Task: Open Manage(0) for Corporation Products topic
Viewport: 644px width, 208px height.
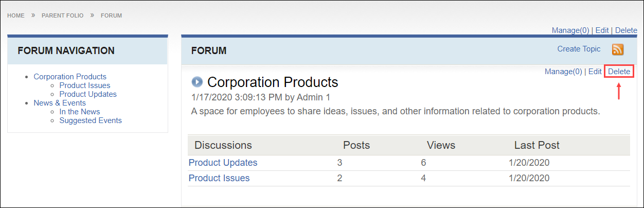Action: tap(563, 72)
